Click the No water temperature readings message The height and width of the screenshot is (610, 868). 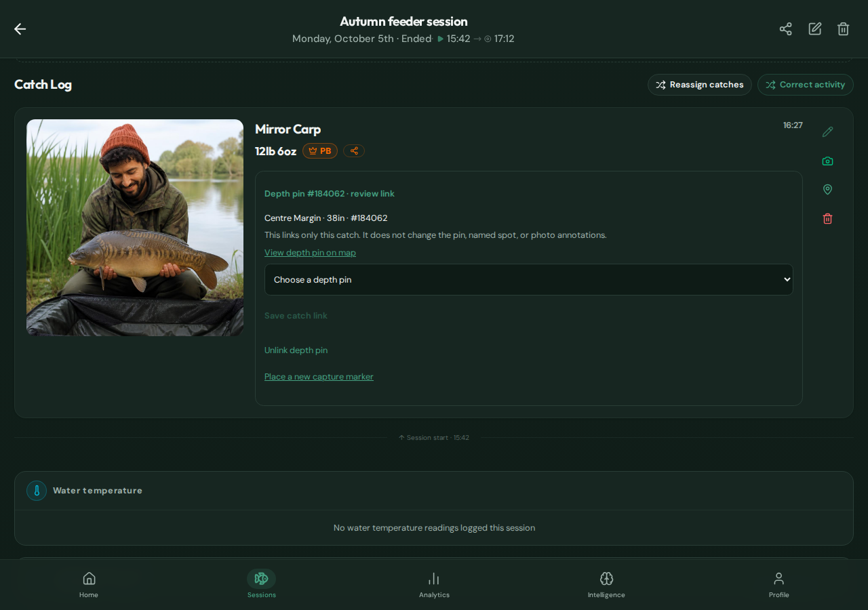pyautogui.click(x=434, y=528)
